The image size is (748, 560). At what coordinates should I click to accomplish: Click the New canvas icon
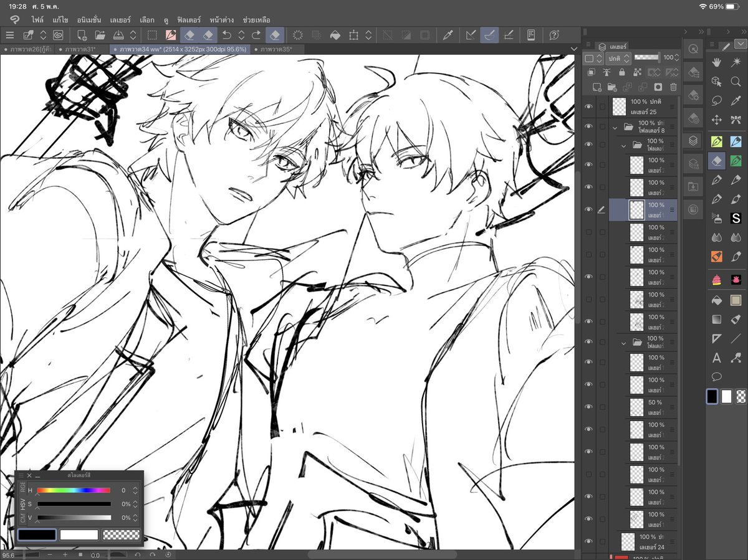click(x=82, y=35)
